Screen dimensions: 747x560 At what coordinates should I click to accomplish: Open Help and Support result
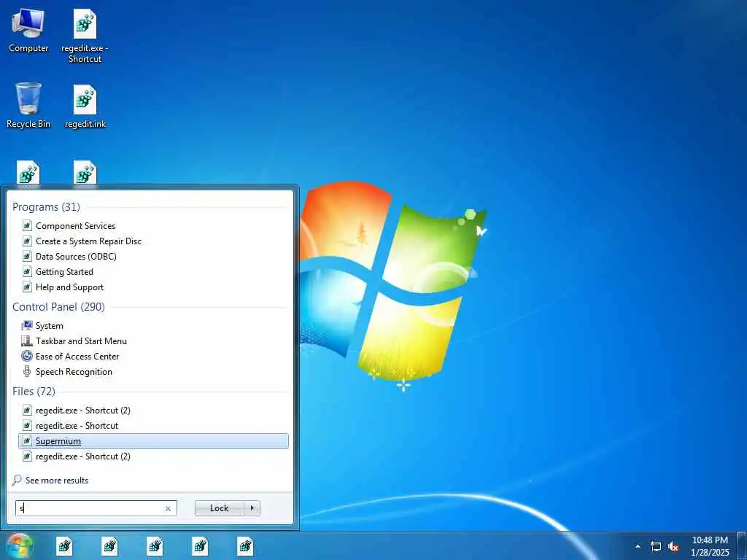[69, 287]
